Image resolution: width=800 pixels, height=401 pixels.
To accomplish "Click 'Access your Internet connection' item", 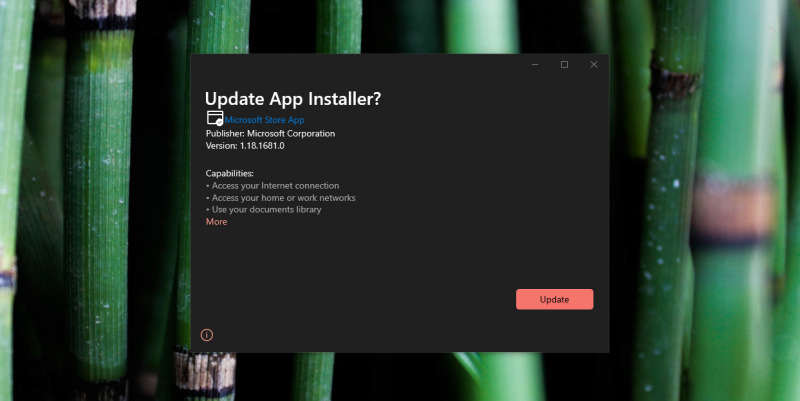I will (272, 186).
